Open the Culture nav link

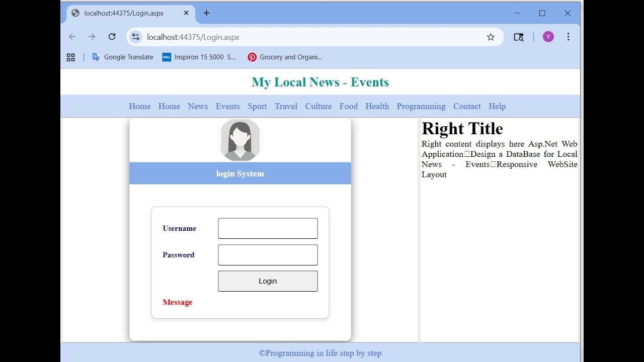click(x=318, y=106)
